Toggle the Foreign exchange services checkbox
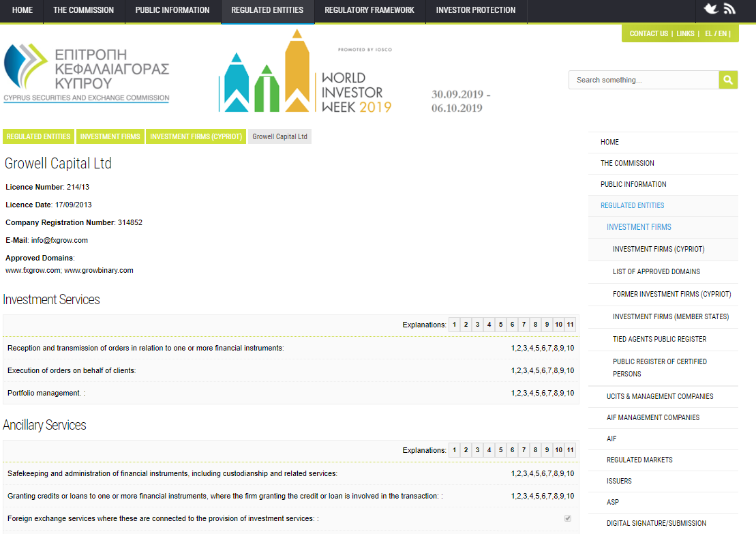756x534 pixels. click(567, 518)
